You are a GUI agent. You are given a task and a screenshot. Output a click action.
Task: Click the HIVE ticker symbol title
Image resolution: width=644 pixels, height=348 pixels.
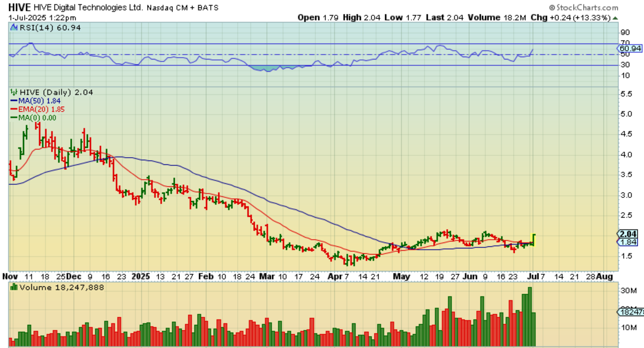coord(19,7)
